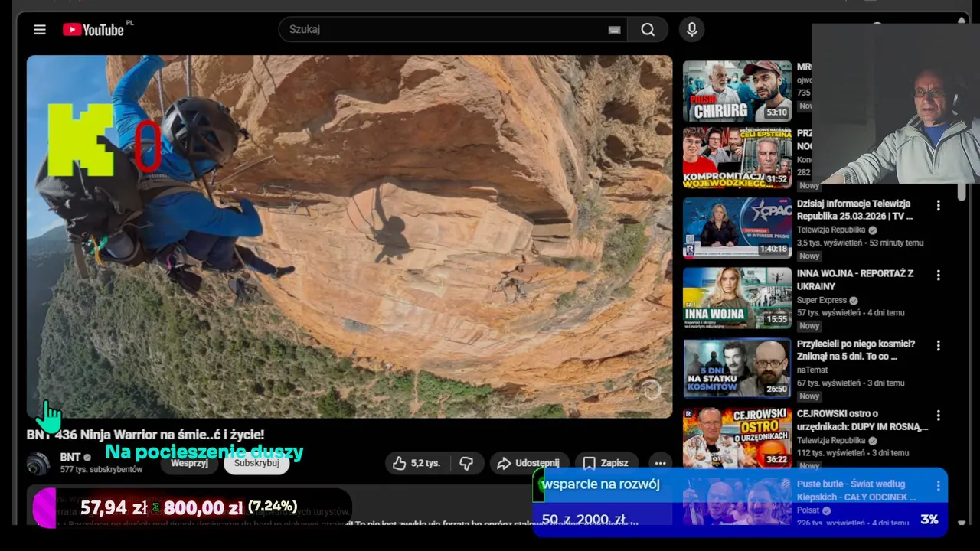
Task: Open options menu for CEJROWSKI video
Action: coord(939,416)
